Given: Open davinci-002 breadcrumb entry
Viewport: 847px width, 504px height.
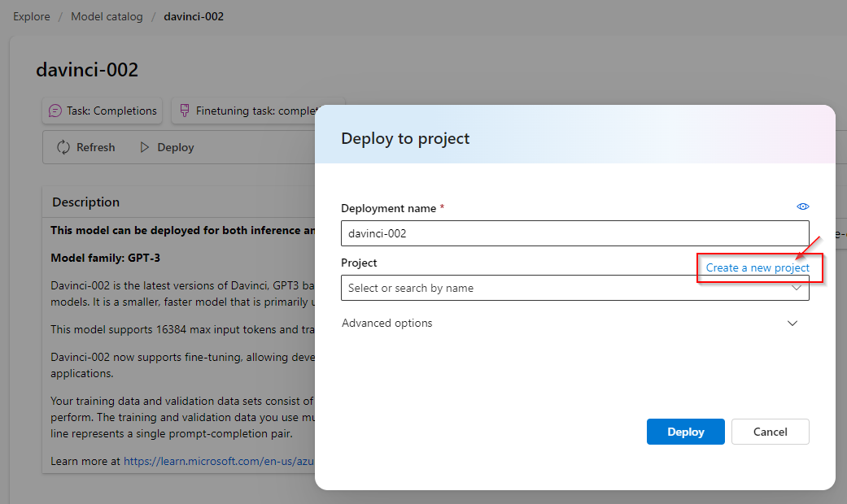Looking at the screenshot, I should [x=194, y=15].
